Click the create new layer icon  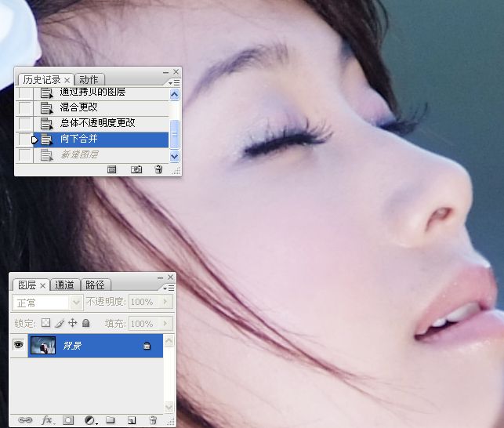[132, 420]
